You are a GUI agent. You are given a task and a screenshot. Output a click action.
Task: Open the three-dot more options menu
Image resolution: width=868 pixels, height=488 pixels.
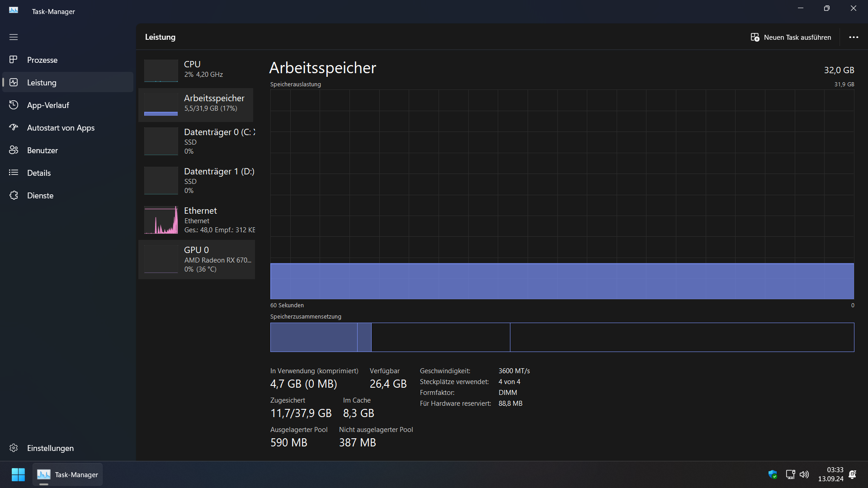(853, 37)
